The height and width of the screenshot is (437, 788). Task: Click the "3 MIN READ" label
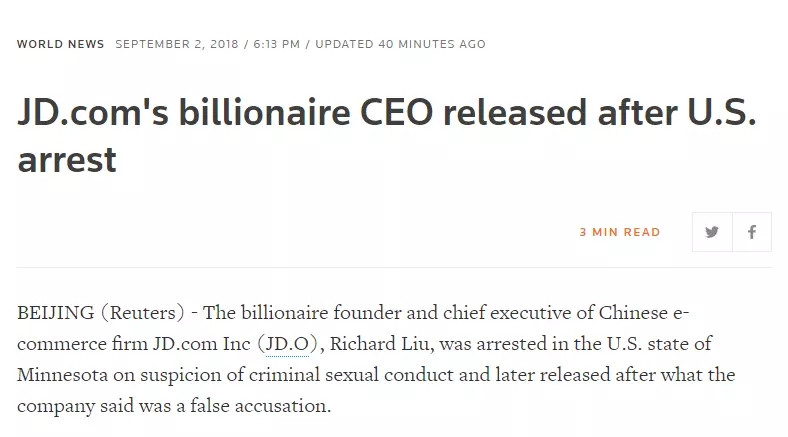(619, 232)
